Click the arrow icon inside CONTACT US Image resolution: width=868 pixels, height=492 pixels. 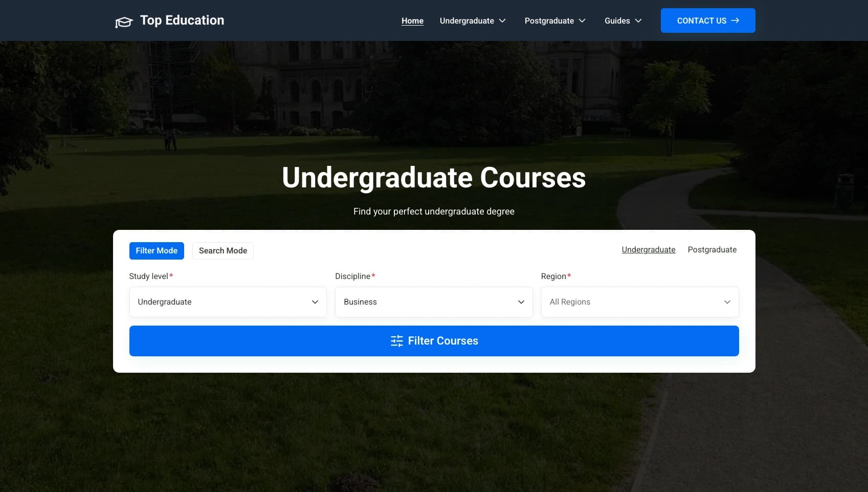[x=736, y=20]
